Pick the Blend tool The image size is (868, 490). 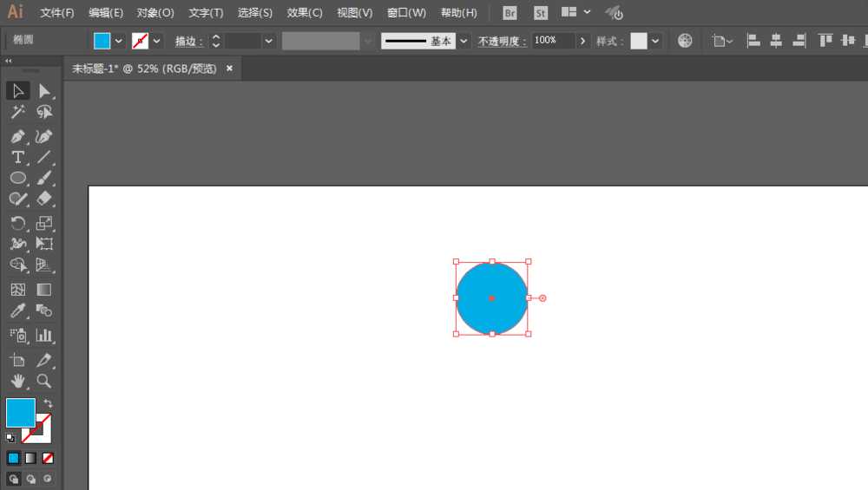[44, 310]
